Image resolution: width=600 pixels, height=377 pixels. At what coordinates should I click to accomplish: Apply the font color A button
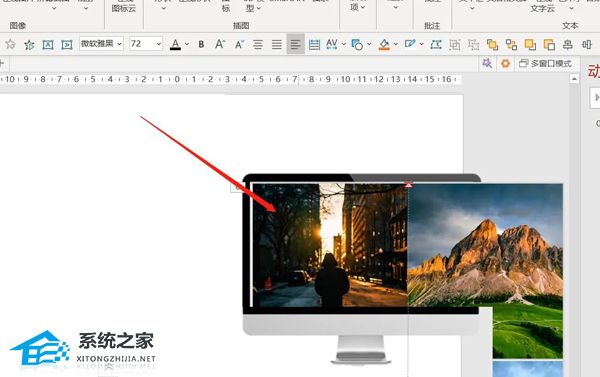[175, 44]
